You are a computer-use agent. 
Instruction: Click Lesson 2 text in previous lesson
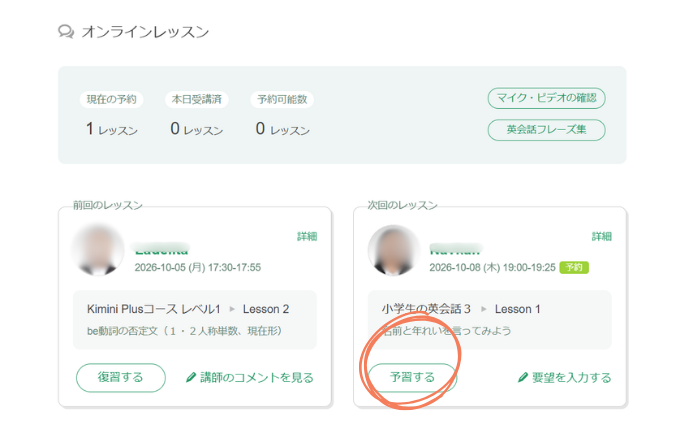266,309
